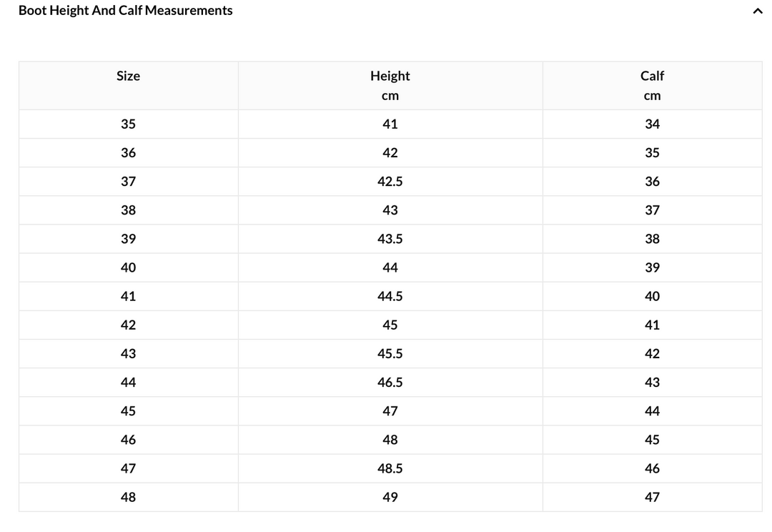772x532 pixels.
Task: Click the 48.5 height value
Action: (390, 468)
